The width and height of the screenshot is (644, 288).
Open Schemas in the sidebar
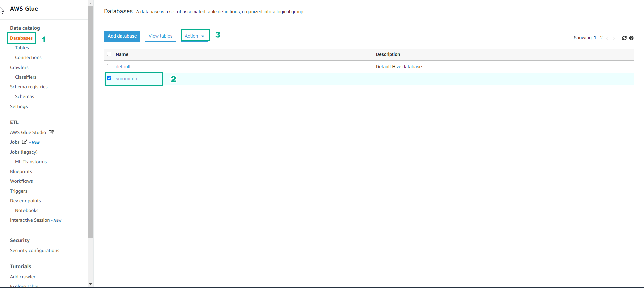point(24,96)
